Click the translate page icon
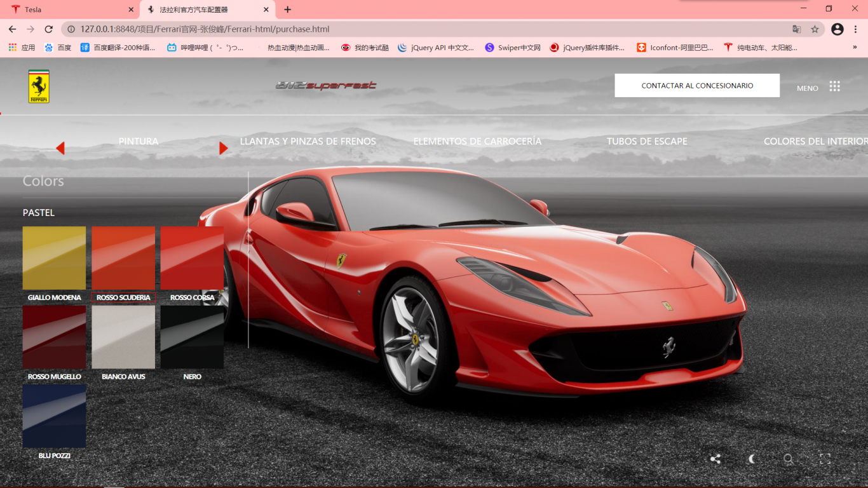 click(796, 29)
